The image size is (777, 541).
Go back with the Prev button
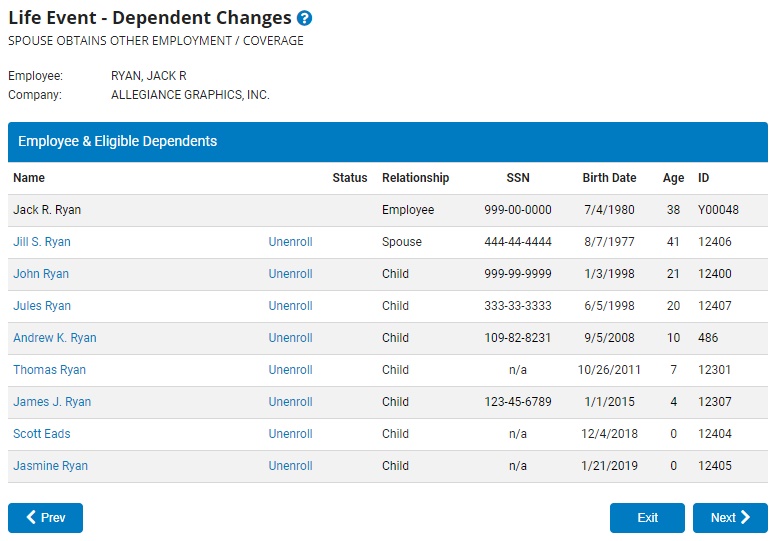45,518
